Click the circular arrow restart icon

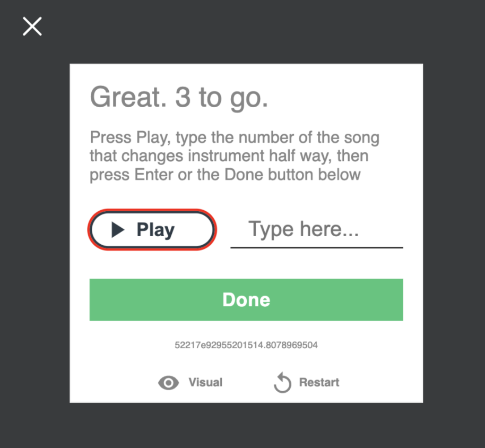282,382
